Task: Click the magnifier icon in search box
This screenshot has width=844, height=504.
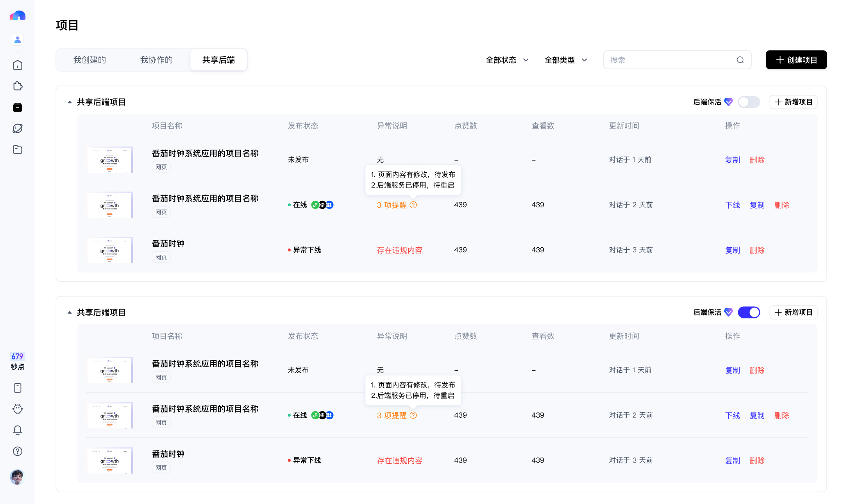Action: [x=740, y=60]
